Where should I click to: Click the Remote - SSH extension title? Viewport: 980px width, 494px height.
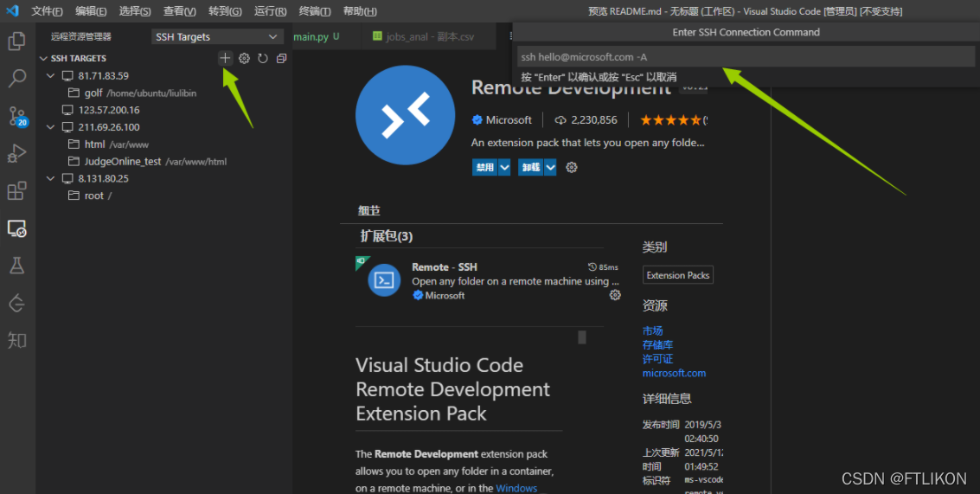coord(445,267)
